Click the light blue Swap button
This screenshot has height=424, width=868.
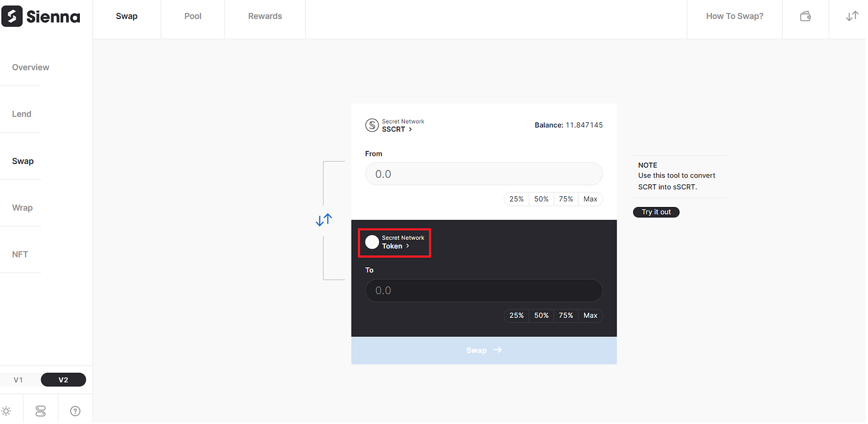click(484, 350)
